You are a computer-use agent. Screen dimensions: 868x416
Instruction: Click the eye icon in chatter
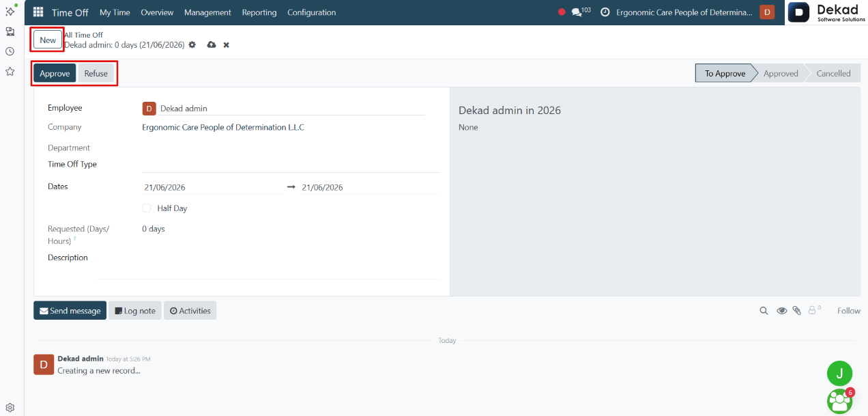[782, 311]
